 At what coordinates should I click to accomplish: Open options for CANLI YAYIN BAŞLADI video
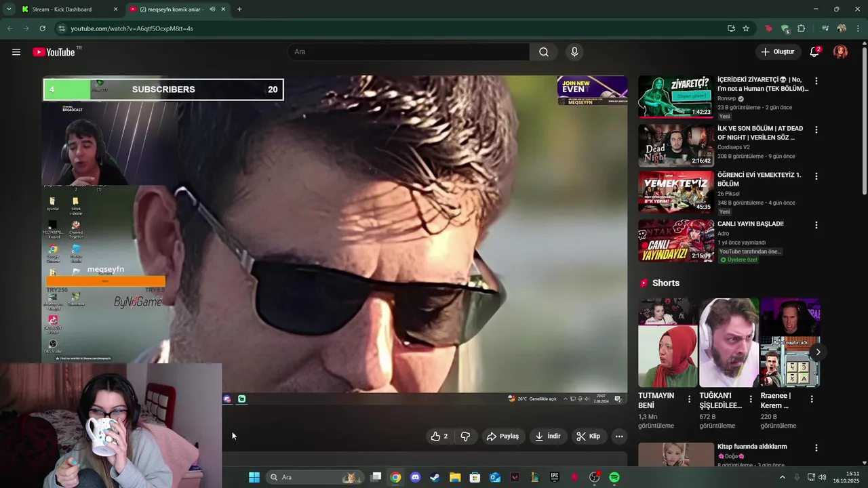(x=816, y=225)
